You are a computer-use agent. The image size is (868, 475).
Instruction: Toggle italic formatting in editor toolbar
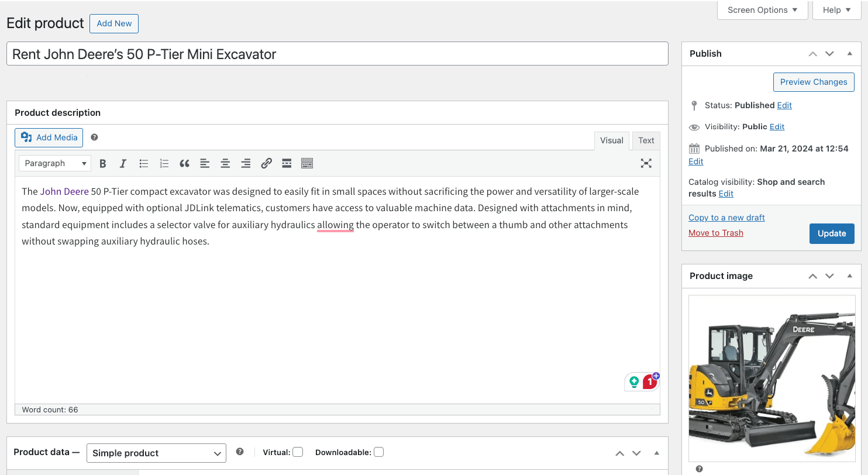click(x=123, y=164)
